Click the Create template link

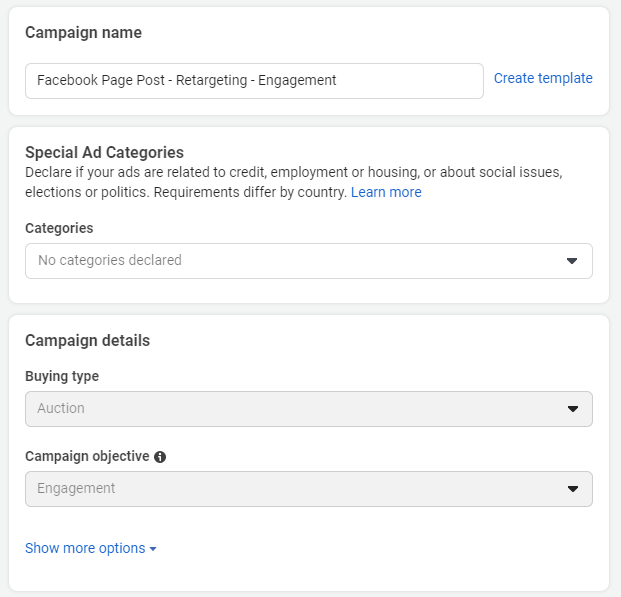coord(543,78)
